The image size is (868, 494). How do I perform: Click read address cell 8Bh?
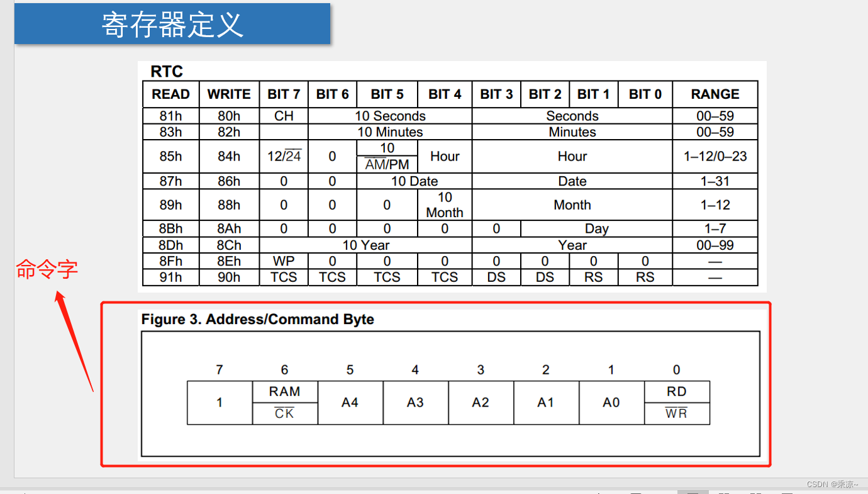pos(170,229)
